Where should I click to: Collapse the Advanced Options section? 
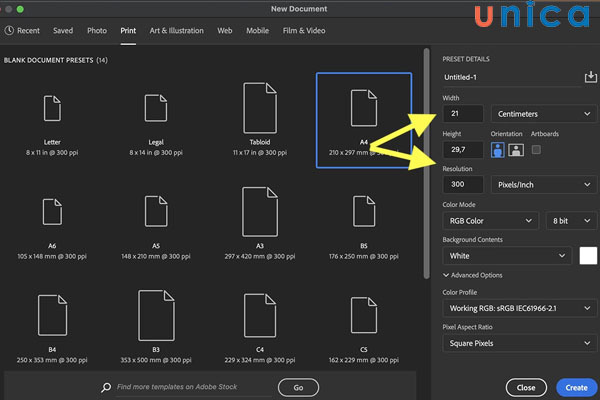pos(447,275)
